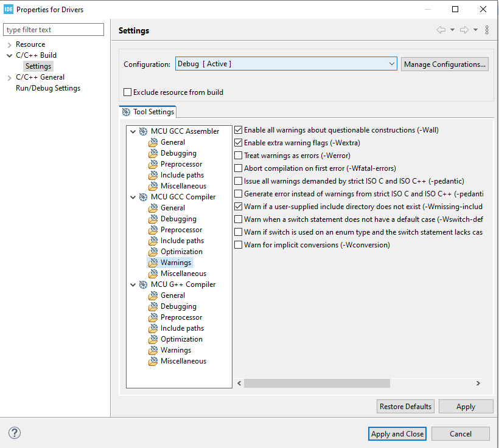Enable Treat warnings as errors (-Werror)
Screen dimensions: 499x448
[x=238, y=156]
